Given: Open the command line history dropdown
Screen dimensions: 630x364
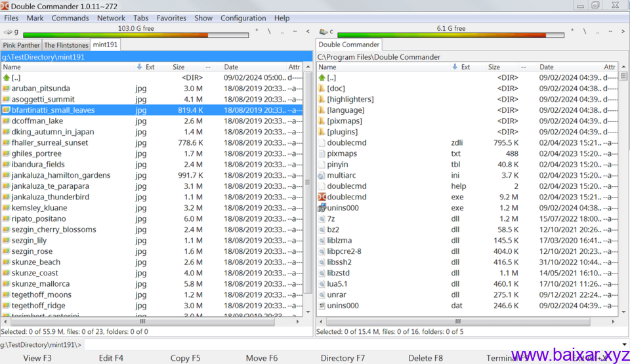Looking at the screenshot, I should 623,344.
